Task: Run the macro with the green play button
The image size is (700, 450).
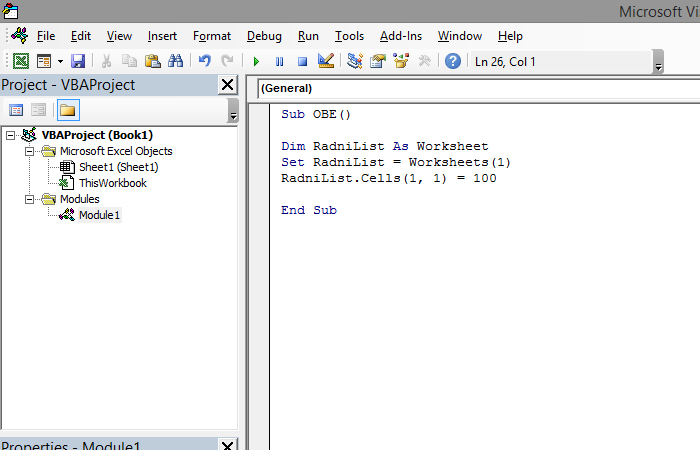Action: (257, 61)
